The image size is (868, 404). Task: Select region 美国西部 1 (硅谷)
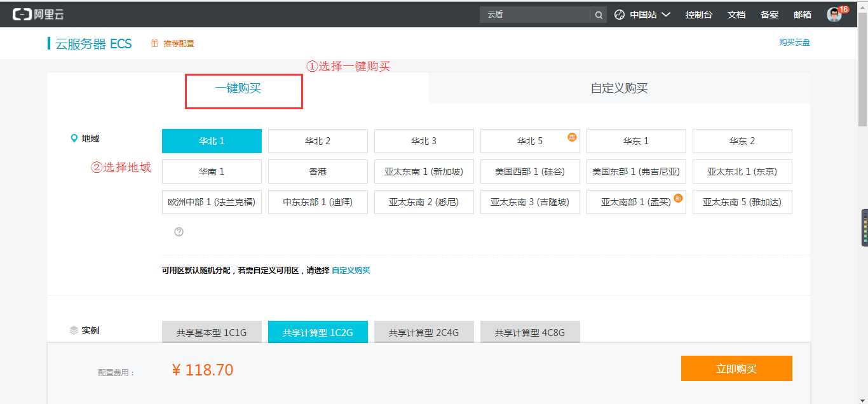(530, 172)
